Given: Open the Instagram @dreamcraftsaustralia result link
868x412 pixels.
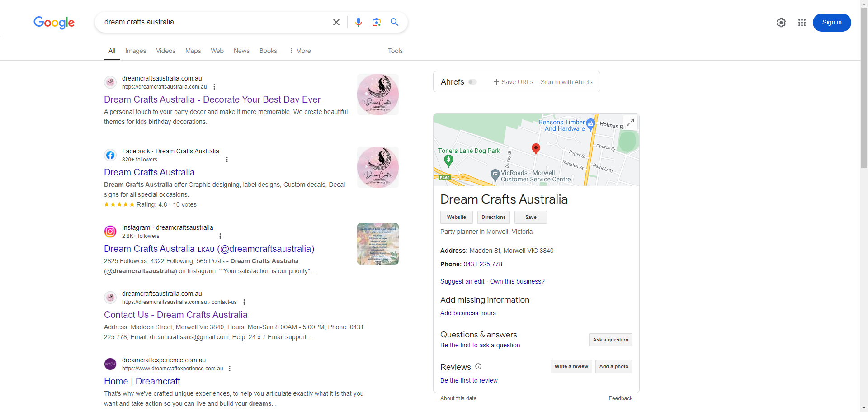Looking at the screenshot, I should (209, 249).
